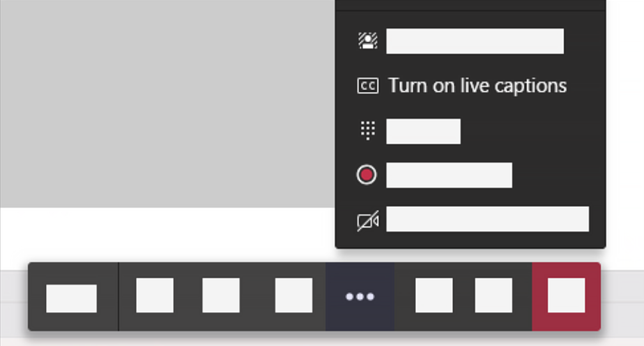Click the red record circle icon
The height and width of the screenshot is (346, 644).
coord(366,175)
